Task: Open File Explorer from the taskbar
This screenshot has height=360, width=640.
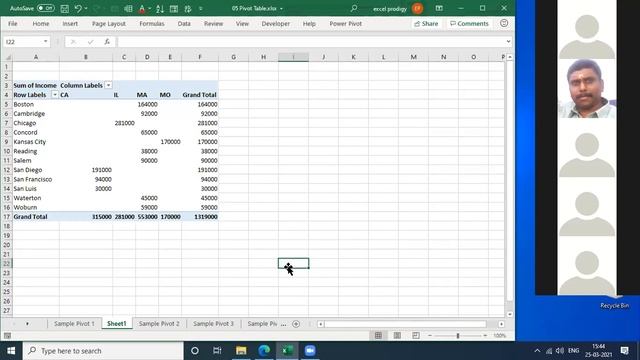Action: coord(241,351)
